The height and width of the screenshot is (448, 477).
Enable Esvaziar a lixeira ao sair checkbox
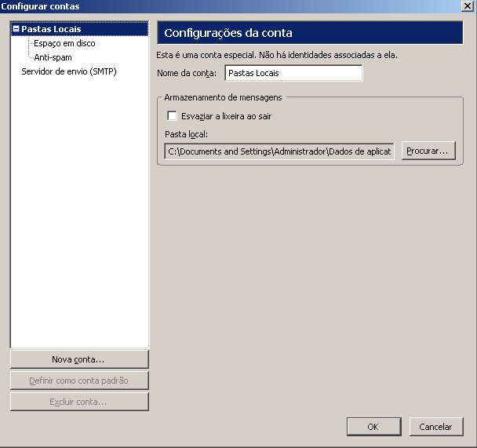click(173, 116)
